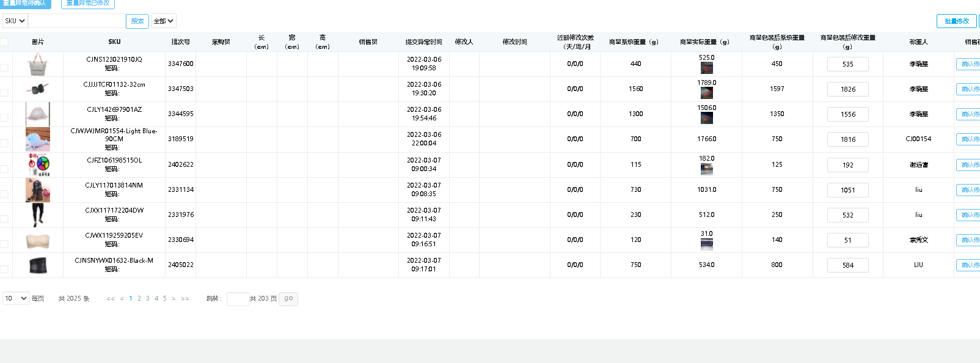980x363 pixels.
Task: Expand the 全部 filter dropdown
Action: 163,21
